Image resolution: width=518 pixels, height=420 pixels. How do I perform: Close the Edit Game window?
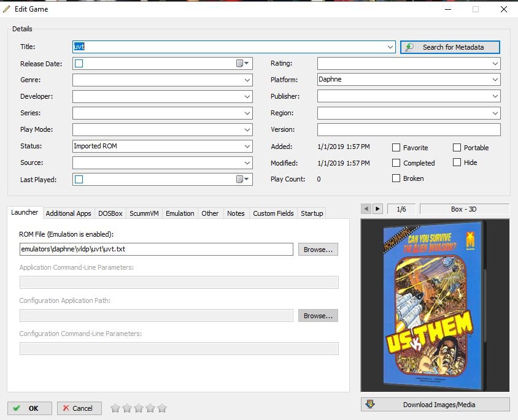pyautogui.click(x=504, y=9)
